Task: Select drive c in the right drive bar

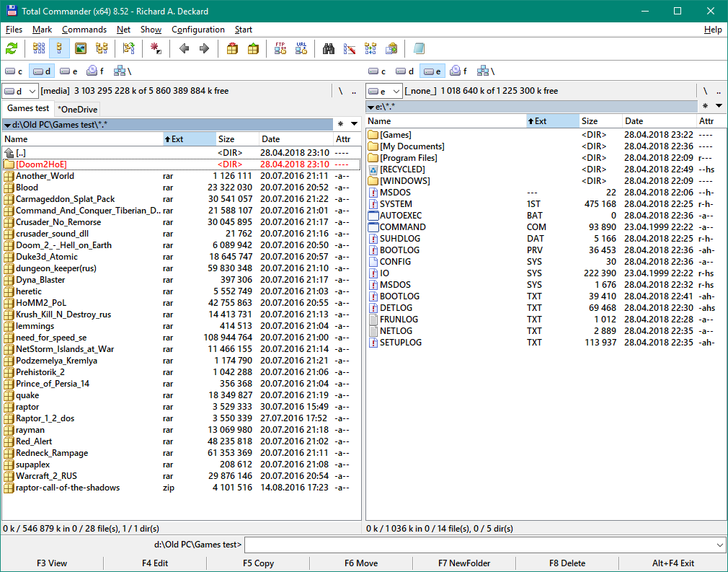Action: pyautogui.click(x=377, y=71)
